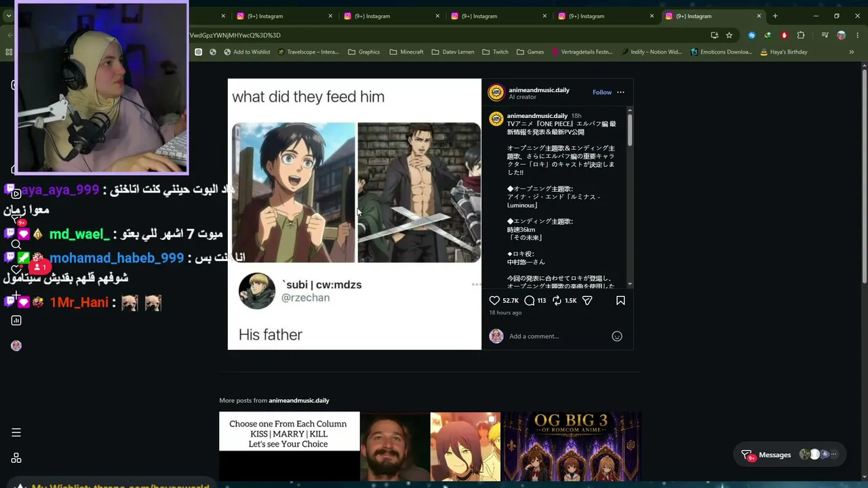Click the caption author name animeandmusic.daily

click(537, 116)
